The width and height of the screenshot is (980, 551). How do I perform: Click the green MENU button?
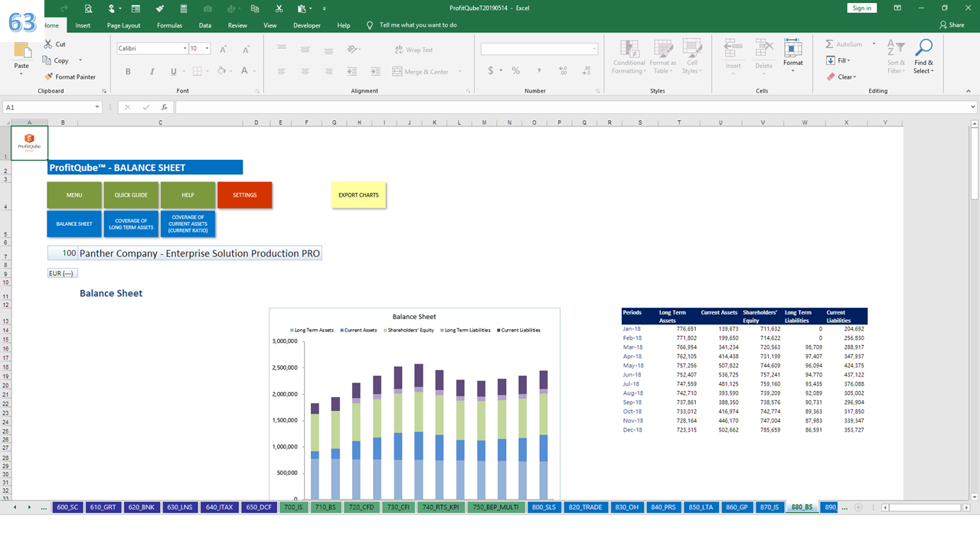74,195
